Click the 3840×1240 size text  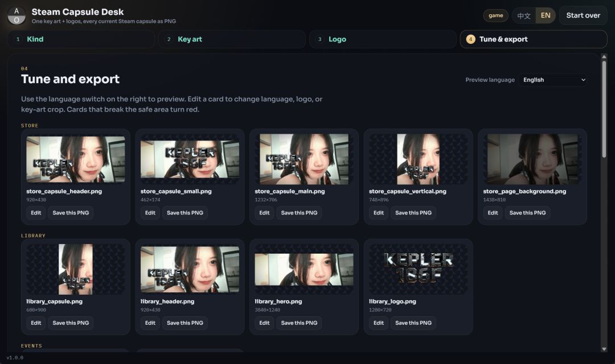[268, 310]
